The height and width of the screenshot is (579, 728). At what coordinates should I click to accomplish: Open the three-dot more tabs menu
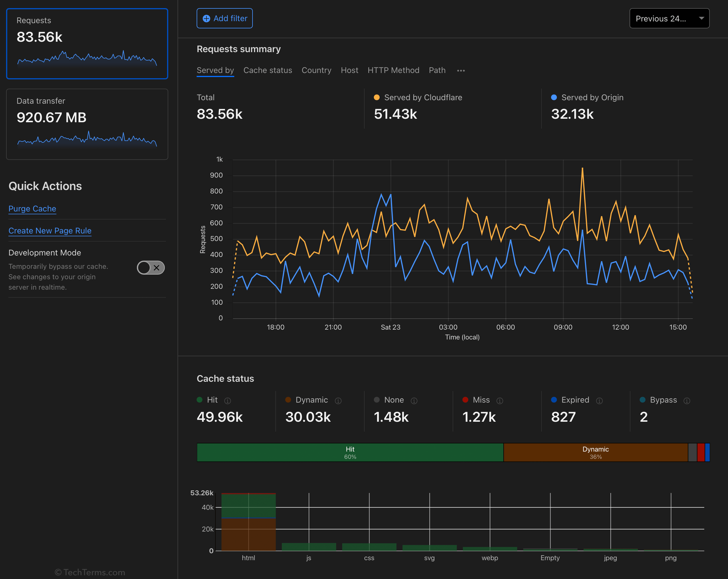pos(461,71)
